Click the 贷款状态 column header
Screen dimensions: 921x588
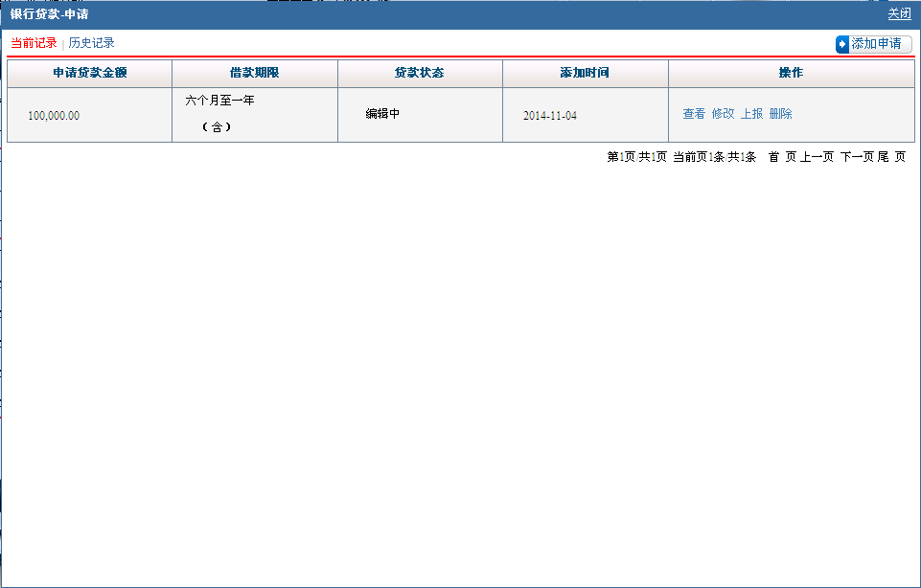420,74
